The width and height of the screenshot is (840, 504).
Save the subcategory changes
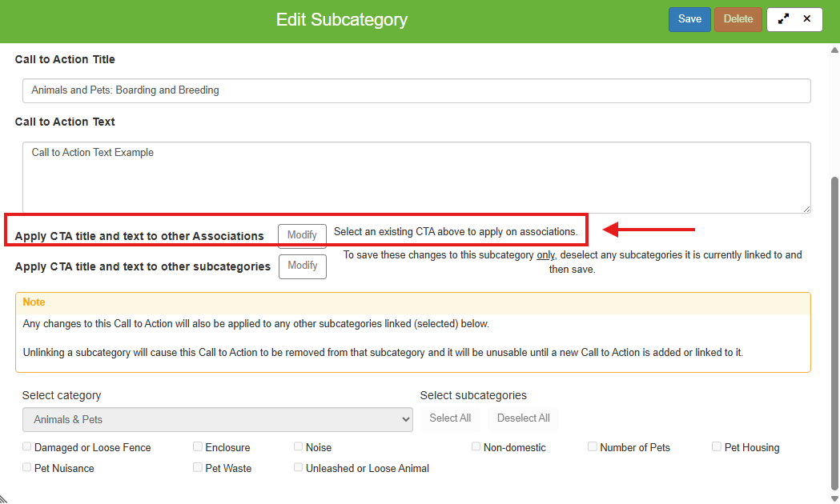[689, 19]
